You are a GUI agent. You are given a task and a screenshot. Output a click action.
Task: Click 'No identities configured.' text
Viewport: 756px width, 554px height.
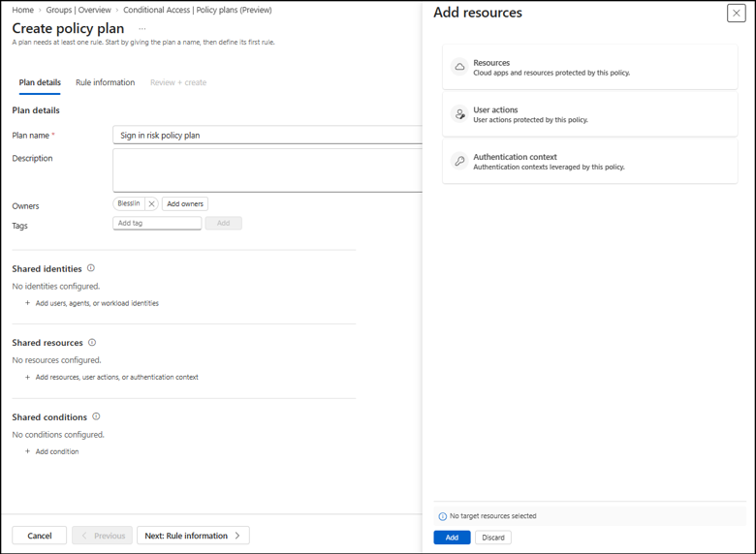56,286
